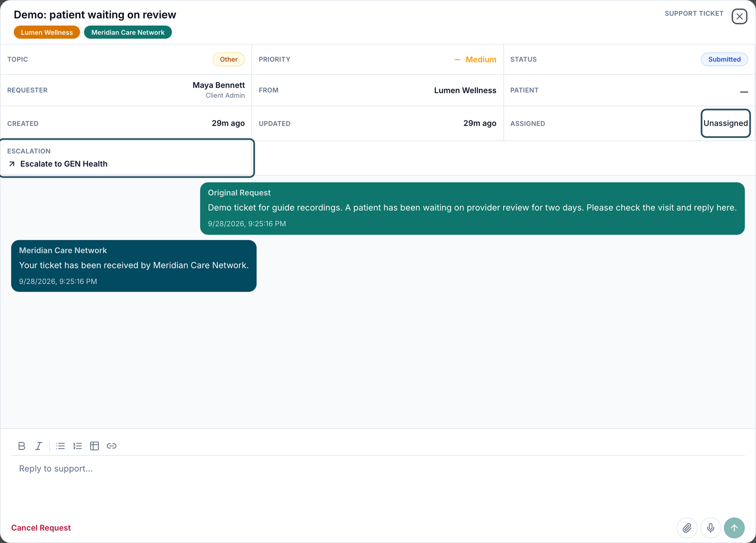Click the patient dash value
756x543 pixels.
click(x=744, y=92)
